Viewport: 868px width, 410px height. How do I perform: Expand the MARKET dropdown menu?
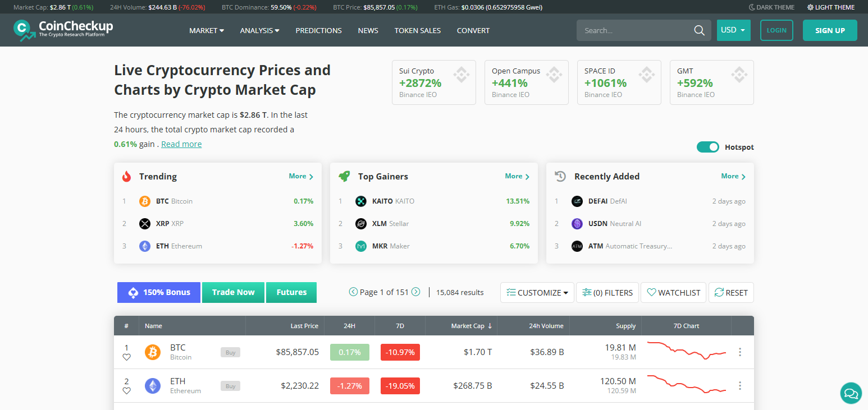(206, 30)
